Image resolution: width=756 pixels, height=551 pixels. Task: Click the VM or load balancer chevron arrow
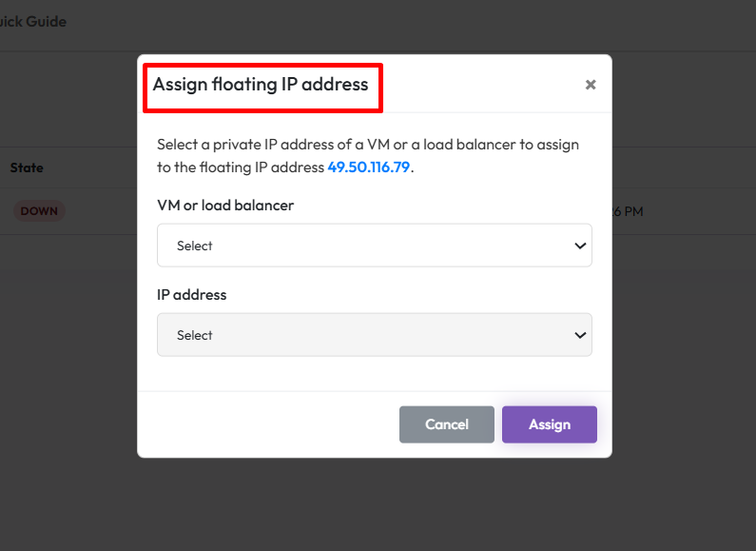click(x=580, y=246)
